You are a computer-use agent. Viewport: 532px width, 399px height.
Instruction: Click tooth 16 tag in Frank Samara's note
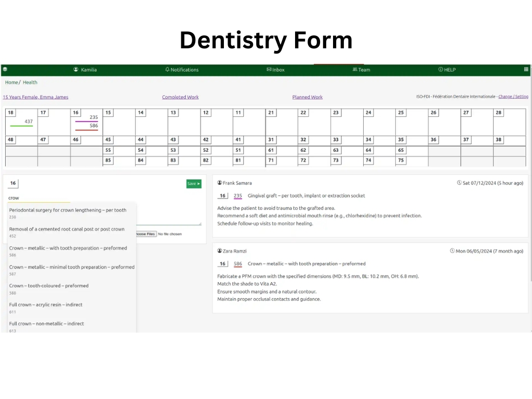[222, 196]
